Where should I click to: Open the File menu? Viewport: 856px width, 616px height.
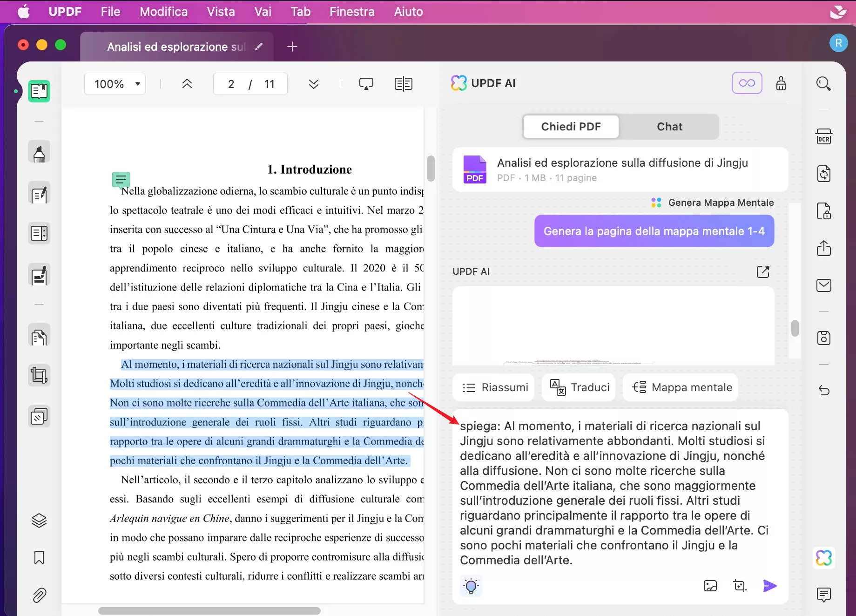[x=110, y=12]
